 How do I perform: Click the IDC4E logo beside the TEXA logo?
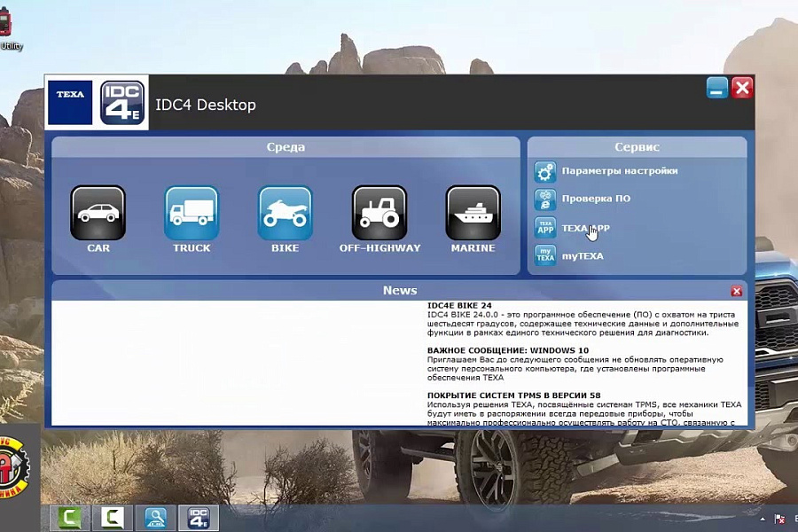(121, 103)
